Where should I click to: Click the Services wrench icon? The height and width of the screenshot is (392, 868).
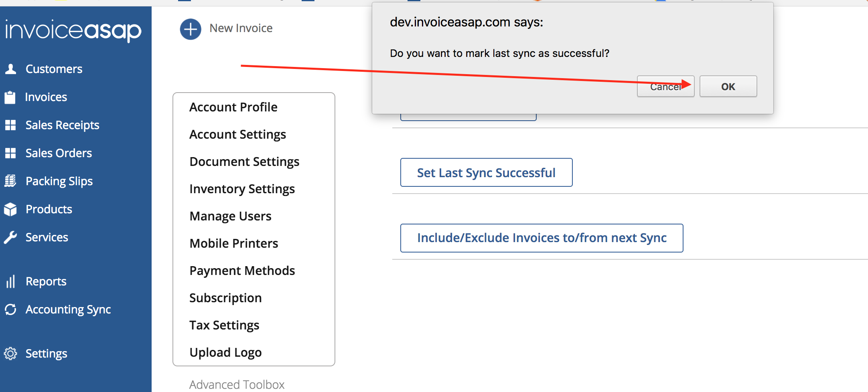click(10, 237)
